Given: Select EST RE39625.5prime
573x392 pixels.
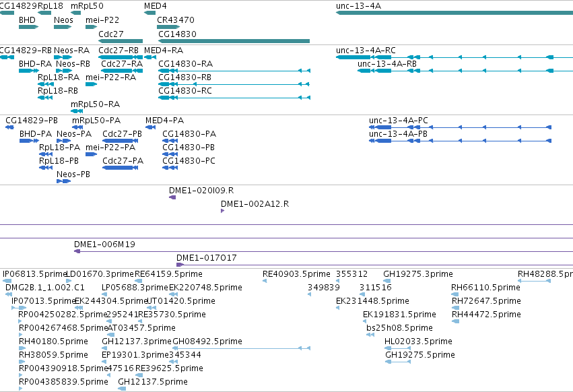Looking at the screenshot, I should click(139, 376).
